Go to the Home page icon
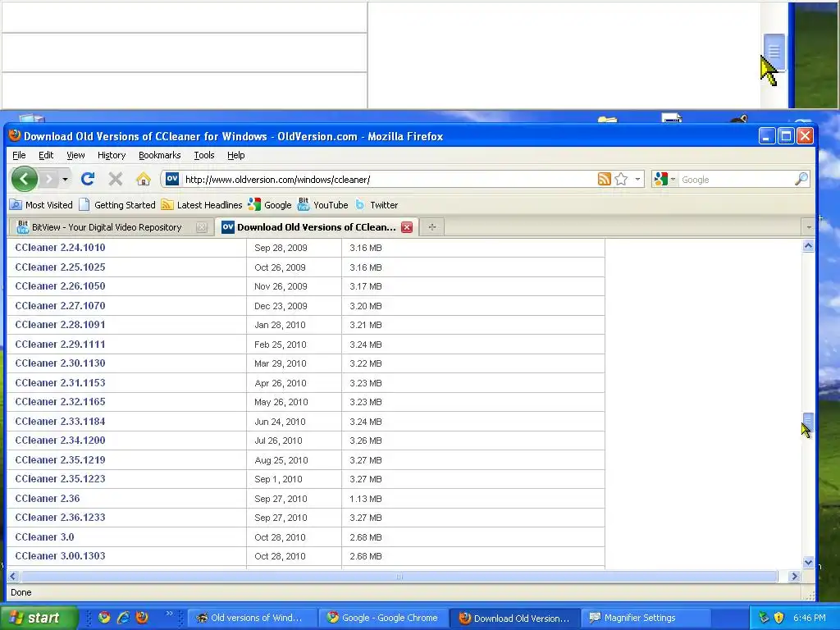 tap(143, 179)
